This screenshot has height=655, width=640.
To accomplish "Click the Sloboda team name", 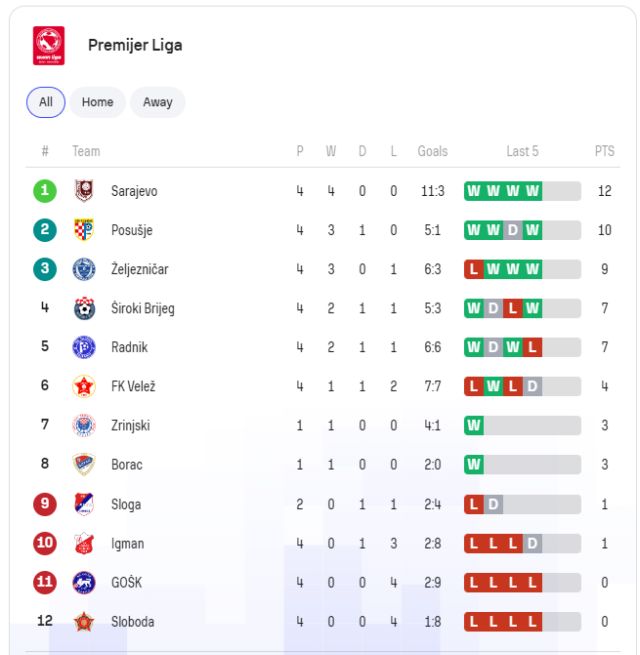I will coord(133,621).
